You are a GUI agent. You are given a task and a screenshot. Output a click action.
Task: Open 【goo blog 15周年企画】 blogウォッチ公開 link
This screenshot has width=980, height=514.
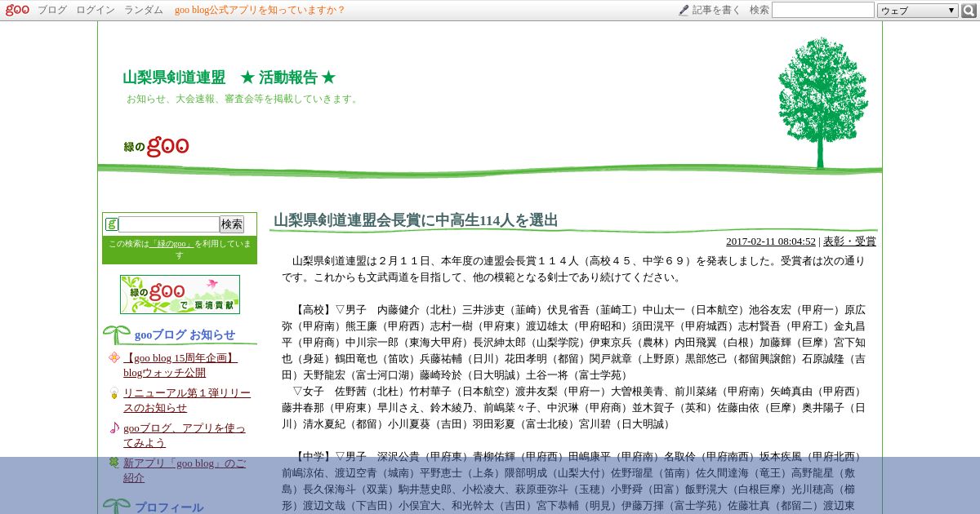coord(180,365)
